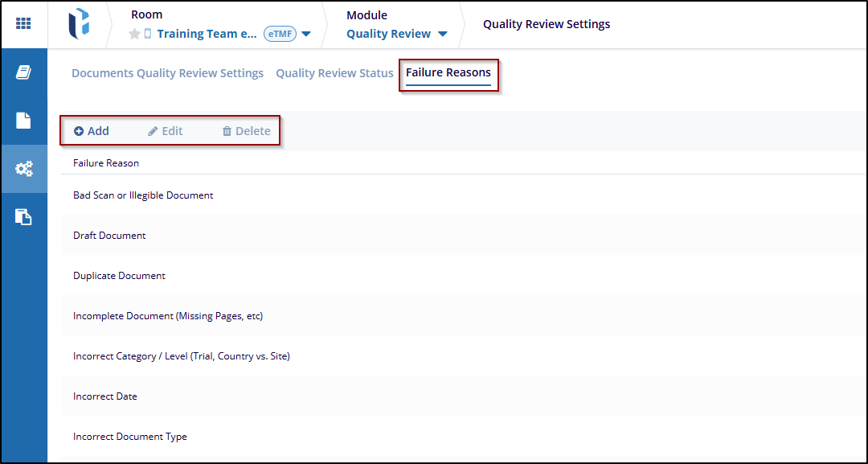
Task: Expand the Room selector dropdown arrow
Action: click(306, 34)
